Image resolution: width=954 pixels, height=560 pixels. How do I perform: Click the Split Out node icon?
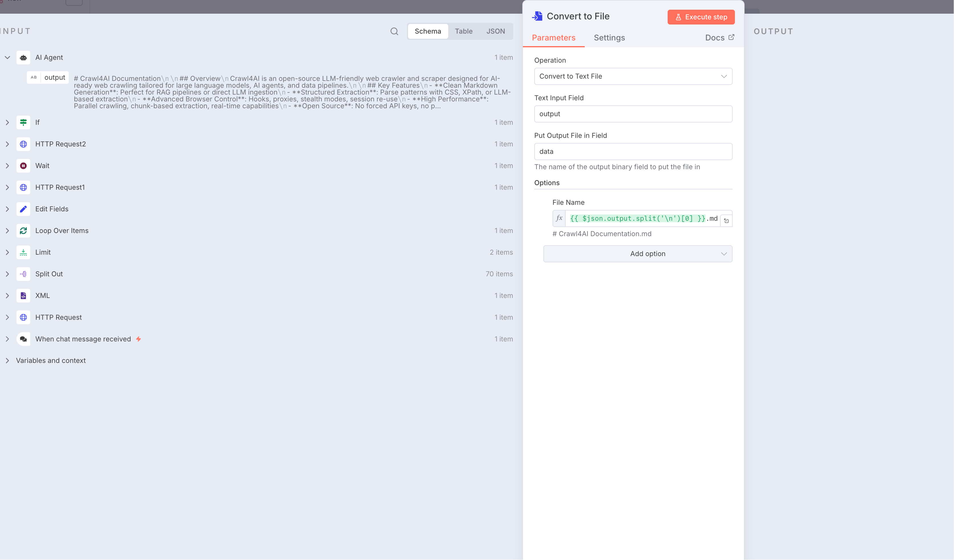[x=23, y=274]
